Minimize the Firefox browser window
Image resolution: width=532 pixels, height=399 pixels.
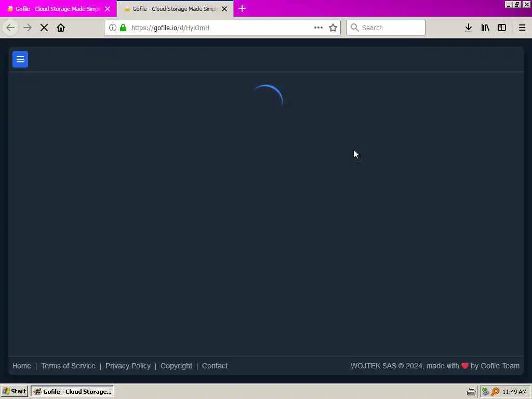509,4
